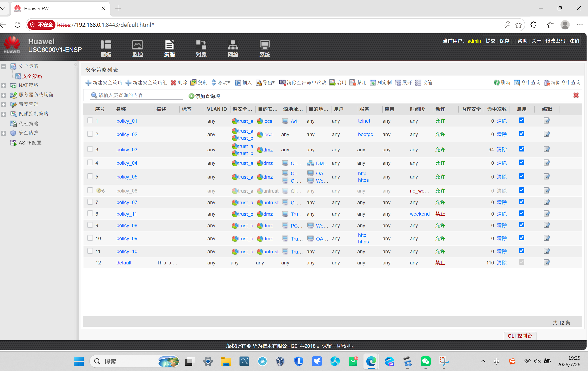Click 收缩 to collapse all rows
Screen dimensions: 588x371
(x=424, y=83)
